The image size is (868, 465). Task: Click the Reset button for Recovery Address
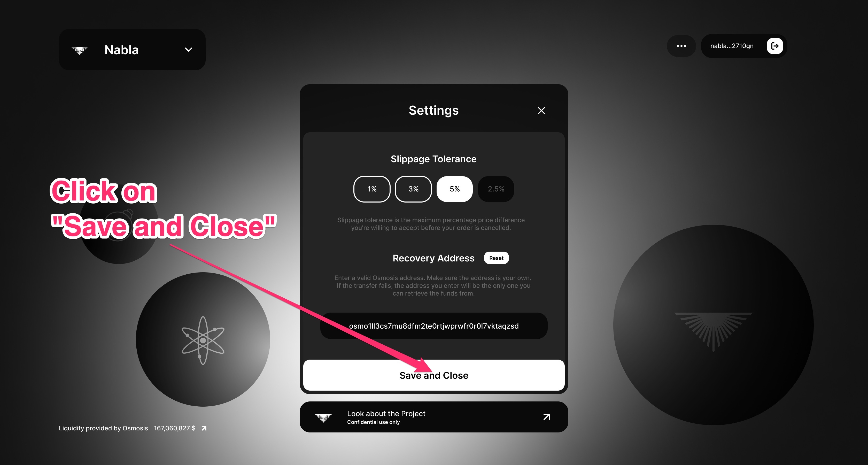495,258
